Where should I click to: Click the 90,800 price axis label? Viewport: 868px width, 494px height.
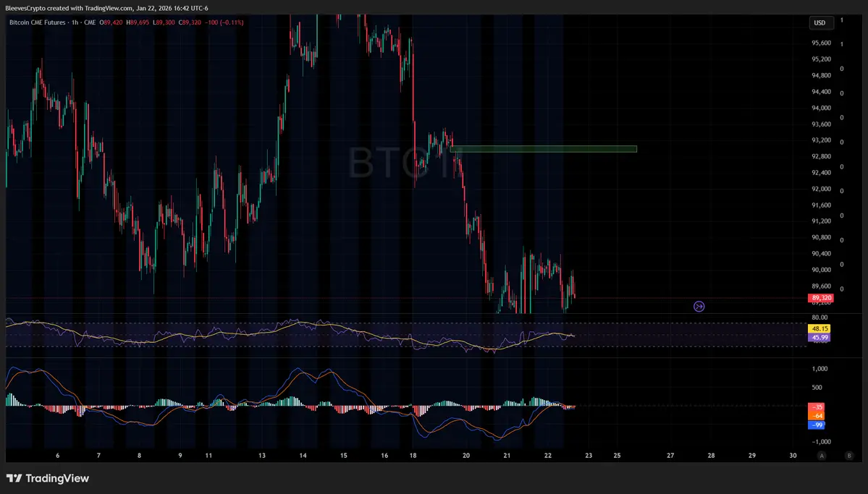(x=821, y=237)
